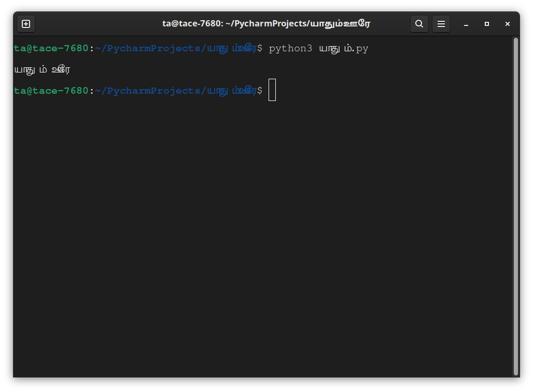Open the terminal search tool
The image size is (533, 392).
[x=419, y=24]
